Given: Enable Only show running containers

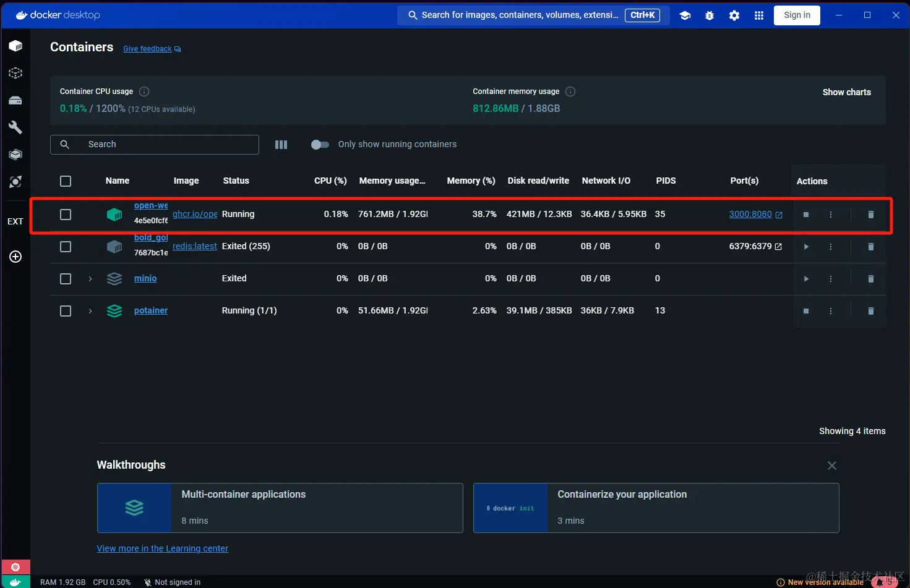Looking at the screenshot, I should pyautogui.click(x=320, y=144).
